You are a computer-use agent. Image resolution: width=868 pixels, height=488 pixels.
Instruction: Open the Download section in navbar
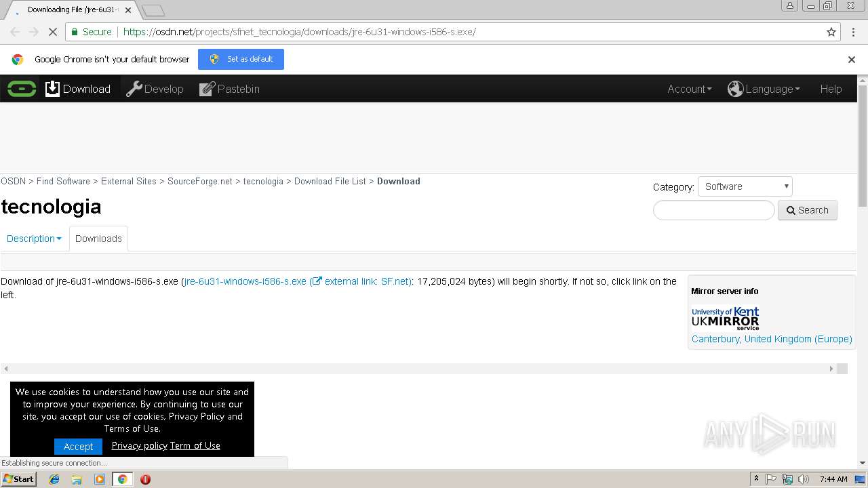(78, 89)
